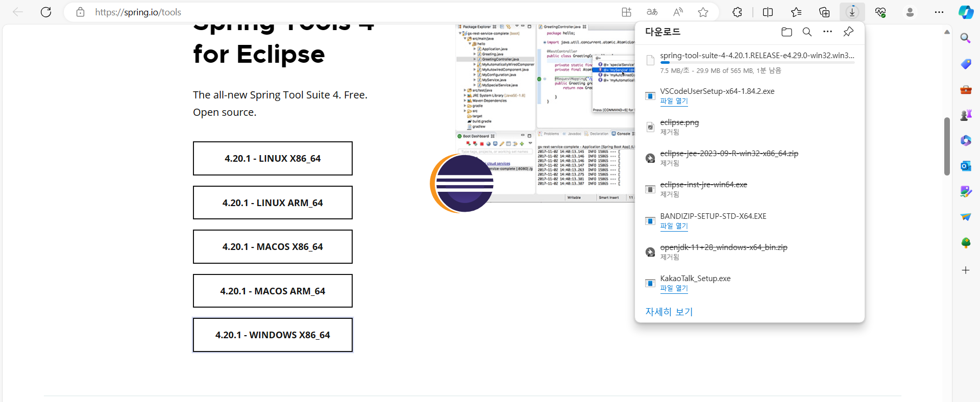Open Edge settings and more menu
980x402 pixels.
point(939,12)
